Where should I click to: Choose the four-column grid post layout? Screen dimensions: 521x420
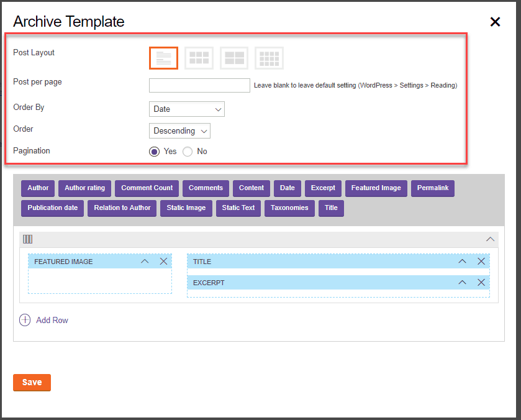click(x=269, y=58)
